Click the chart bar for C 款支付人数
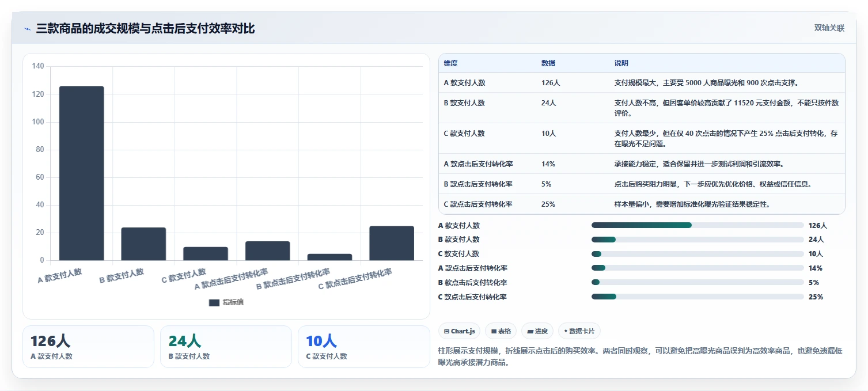This screenshot has height=391, width=868. pyautogui.click(x=206, y=254)
